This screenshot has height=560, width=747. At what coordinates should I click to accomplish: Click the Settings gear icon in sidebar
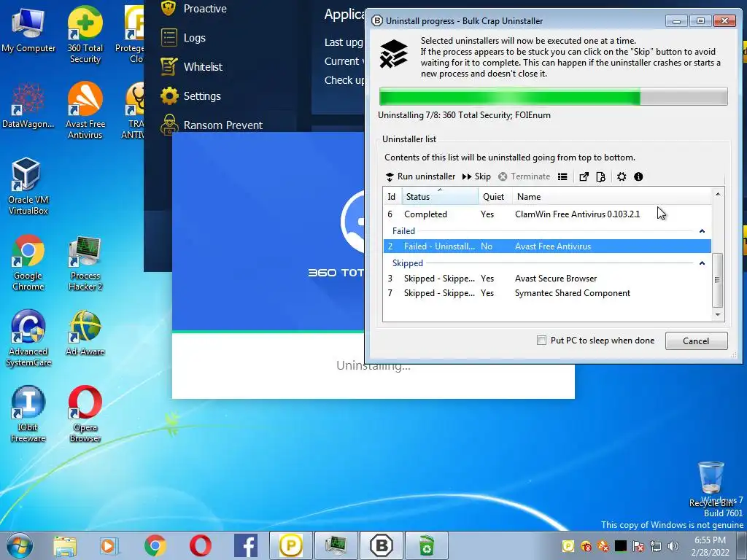pyautogui.click(x=169, y=96)
